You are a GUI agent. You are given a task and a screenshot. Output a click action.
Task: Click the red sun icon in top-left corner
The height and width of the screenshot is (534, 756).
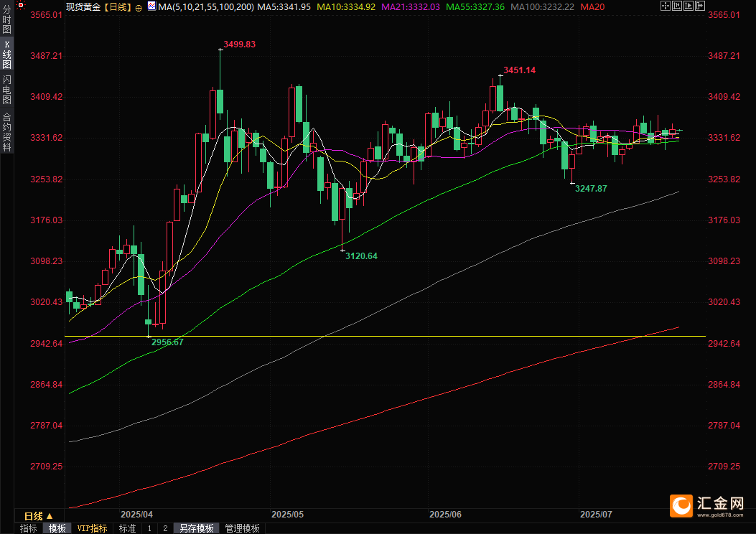point(20,5)
